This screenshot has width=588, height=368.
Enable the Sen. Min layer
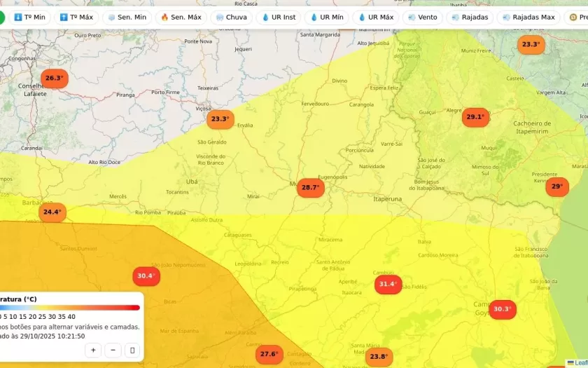(127, 17)
